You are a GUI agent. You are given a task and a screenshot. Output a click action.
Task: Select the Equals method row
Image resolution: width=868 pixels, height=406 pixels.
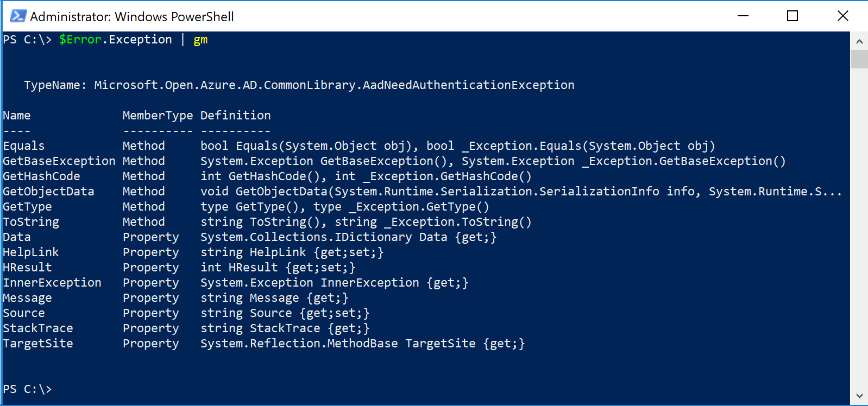[23, 145]
